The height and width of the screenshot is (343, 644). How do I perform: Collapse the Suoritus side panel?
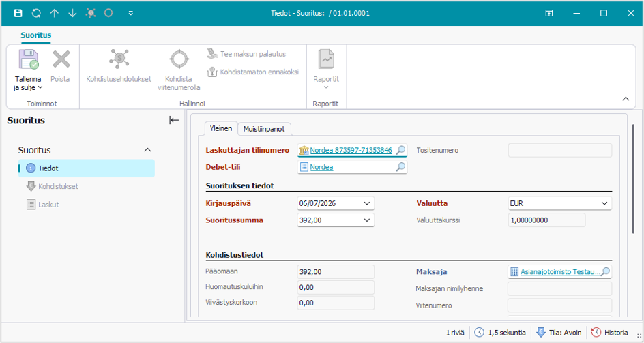[x=174, y=120]
